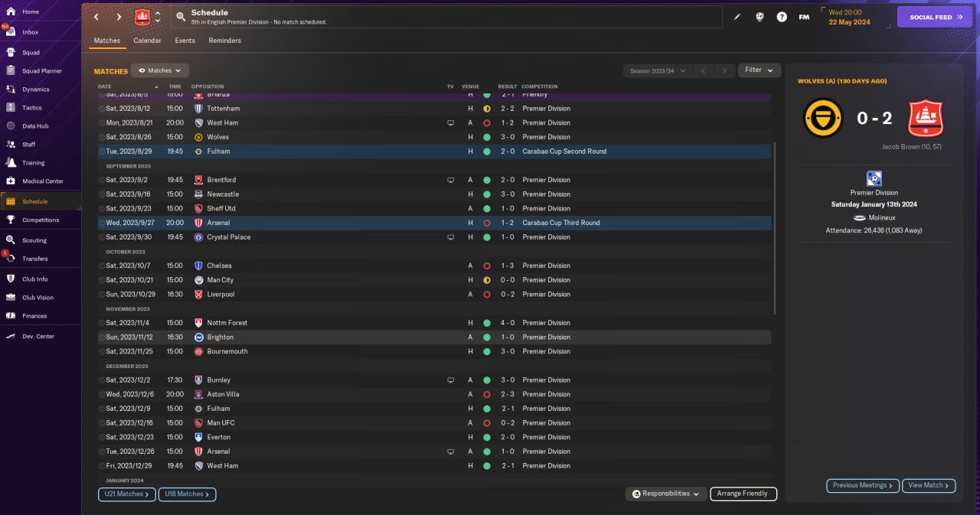980x515 pixels.
Task: Open the Matches view dropdown
Action: coord(160,70)
